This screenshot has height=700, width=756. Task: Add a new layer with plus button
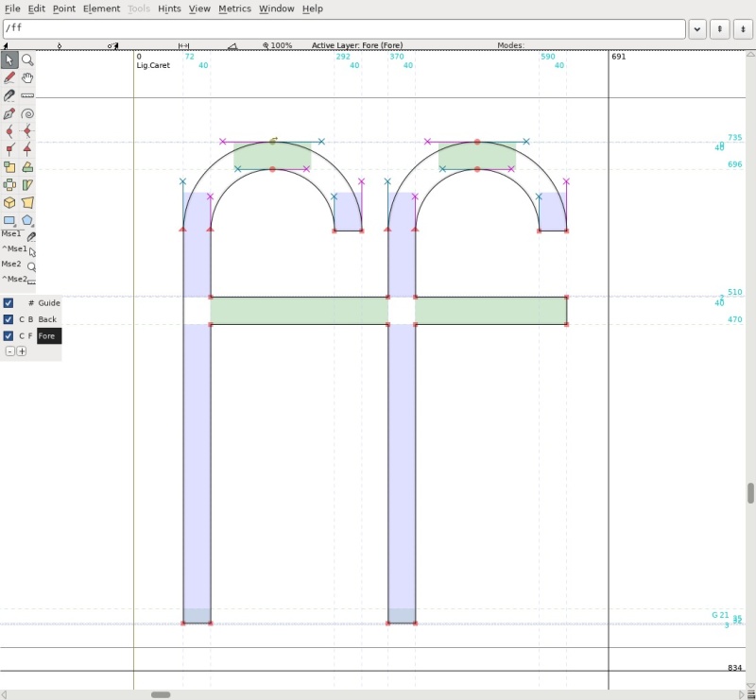coord(21,351)
